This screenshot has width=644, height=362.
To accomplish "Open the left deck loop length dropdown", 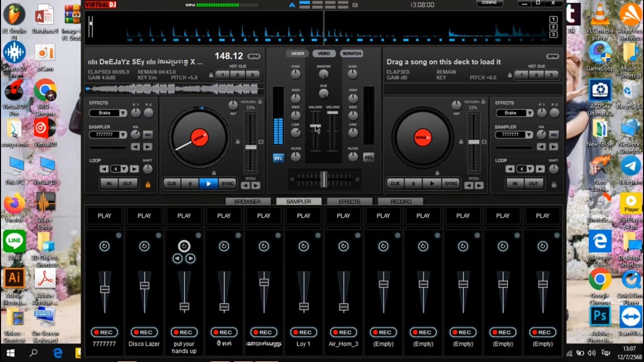I will tap(120, 169).
